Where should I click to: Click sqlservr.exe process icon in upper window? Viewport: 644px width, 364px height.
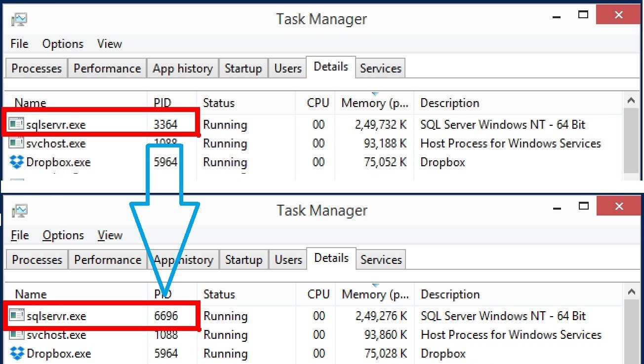(16, 124)
